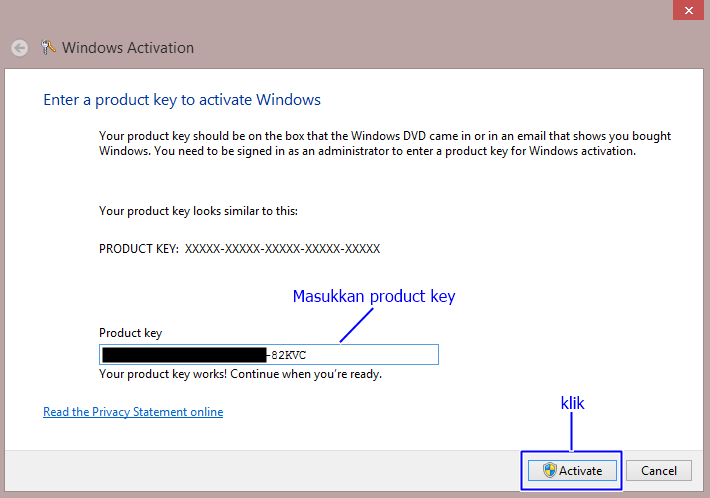710x498 pixels.
Task: Open the Read the Privacy Statement online link
Action: (x=133, y=412)
